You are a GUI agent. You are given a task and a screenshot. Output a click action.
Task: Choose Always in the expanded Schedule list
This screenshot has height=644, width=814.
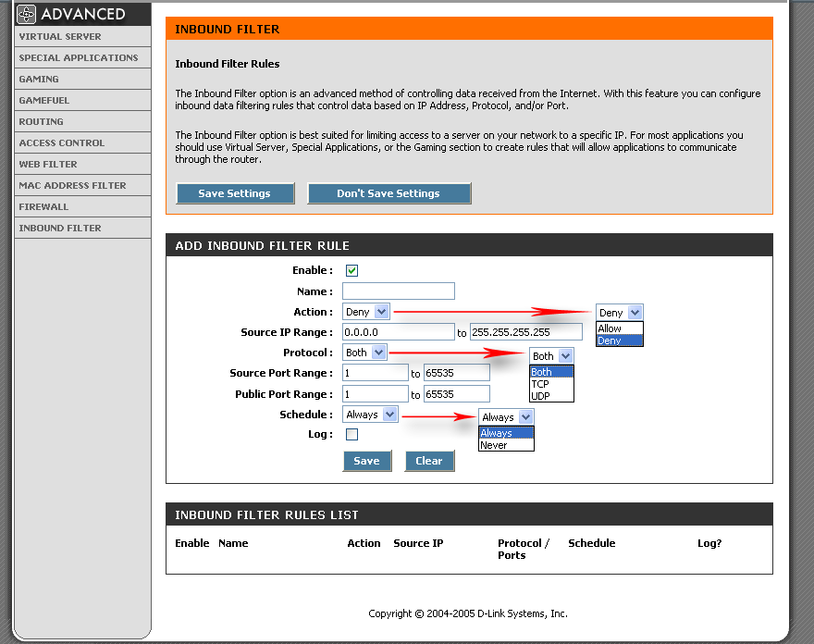pyautogui.click(x=506, y=433)
